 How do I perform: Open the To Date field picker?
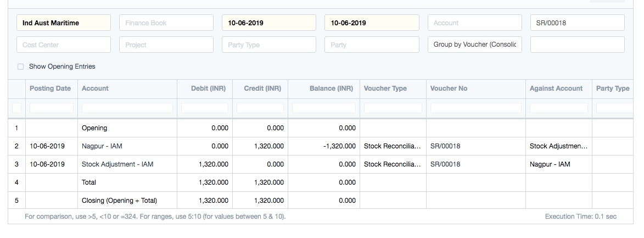point(371,23)
